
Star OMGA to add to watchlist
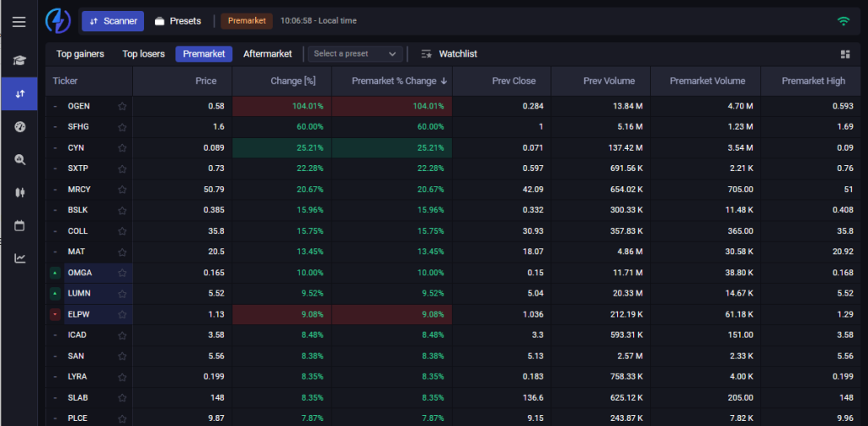click(x=122, y=273)
